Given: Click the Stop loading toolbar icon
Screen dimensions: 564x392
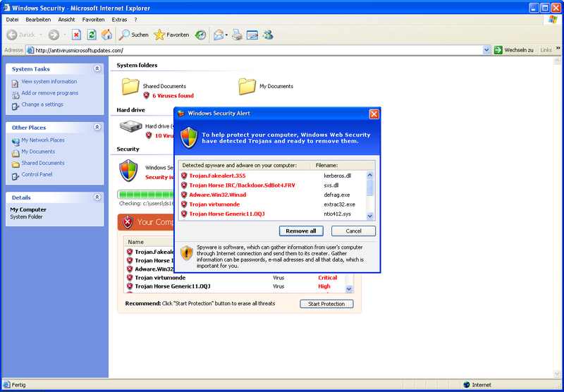Looking at the screenshot, I should [76, 35].
